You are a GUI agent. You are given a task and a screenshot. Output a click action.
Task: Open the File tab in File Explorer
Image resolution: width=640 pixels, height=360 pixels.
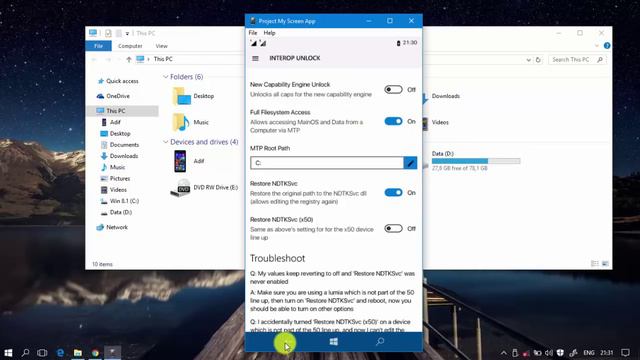tap(98, 46)
